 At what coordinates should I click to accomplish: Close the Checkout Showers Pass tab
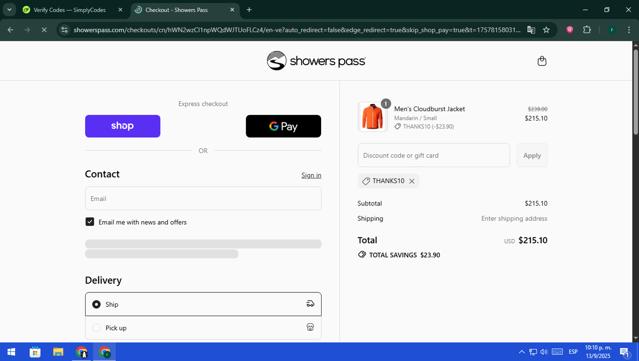[232, 10]
